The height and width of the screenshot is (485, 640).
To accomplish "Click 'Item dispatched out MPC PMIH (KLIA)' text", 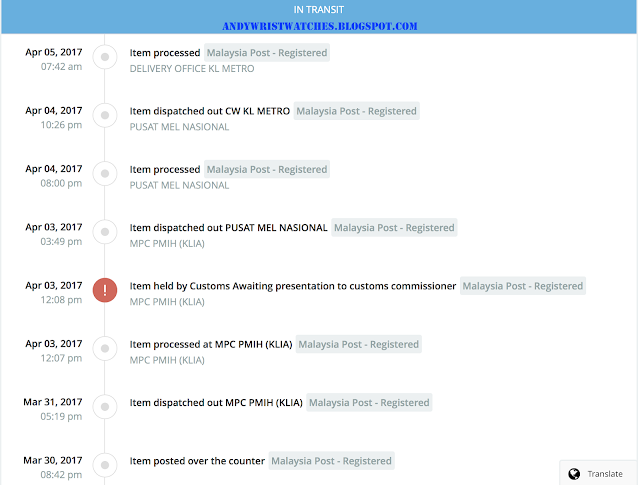I will pos(216,403).
